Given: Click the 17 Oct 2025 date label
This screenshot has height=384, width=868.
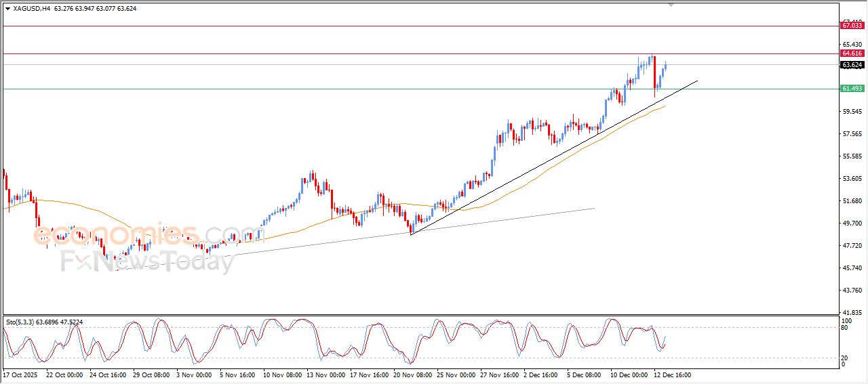Looking at the screenshot, I should 20,374.
